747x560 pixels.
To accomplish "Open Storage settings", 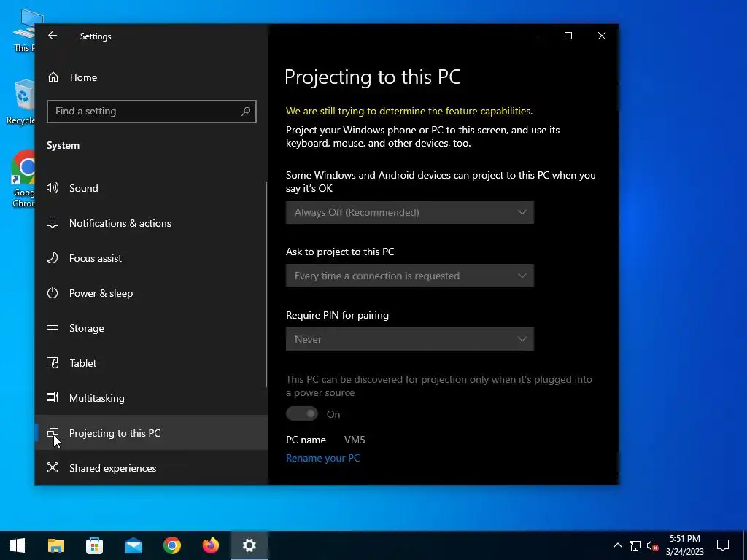I will point(152,328).
